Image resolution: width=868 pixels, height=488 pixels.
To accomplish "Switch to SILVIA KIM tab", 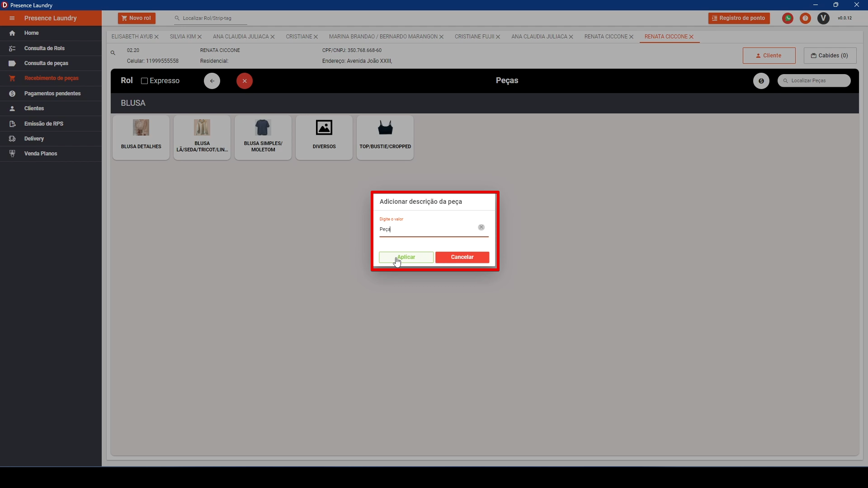I will [x=183, y=37].
